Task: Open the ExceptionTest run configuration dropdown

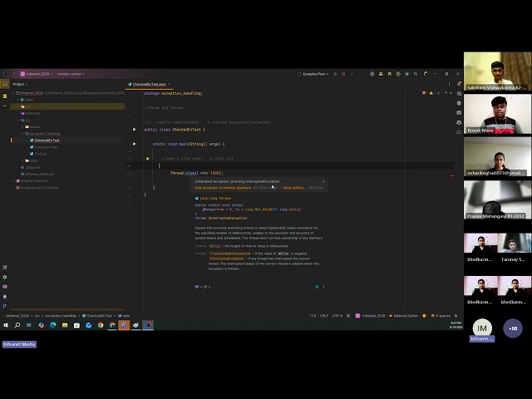Action: point(313,74)
